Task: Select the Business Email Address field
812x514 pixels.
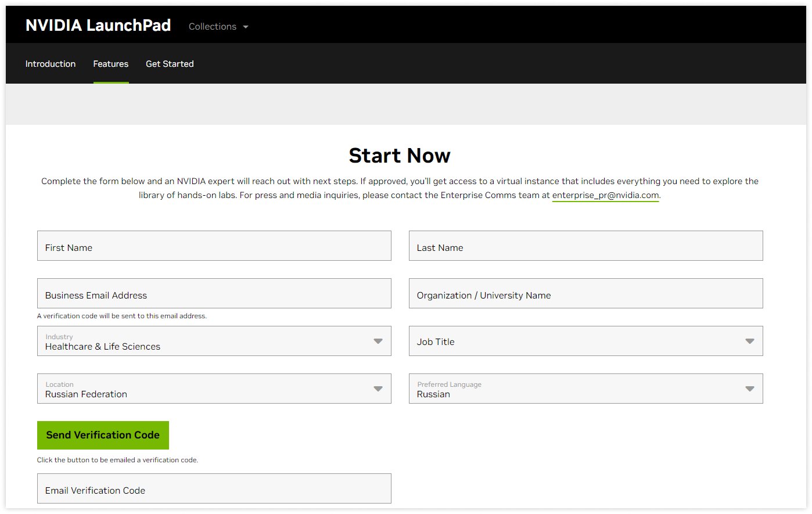Action: 214,294
